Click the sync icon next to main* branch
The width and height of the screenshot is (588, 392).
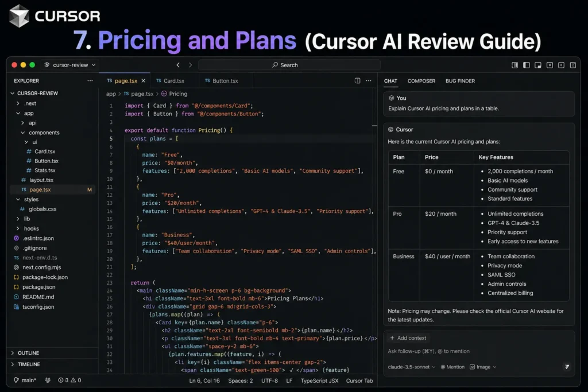[x=48, y=380]
